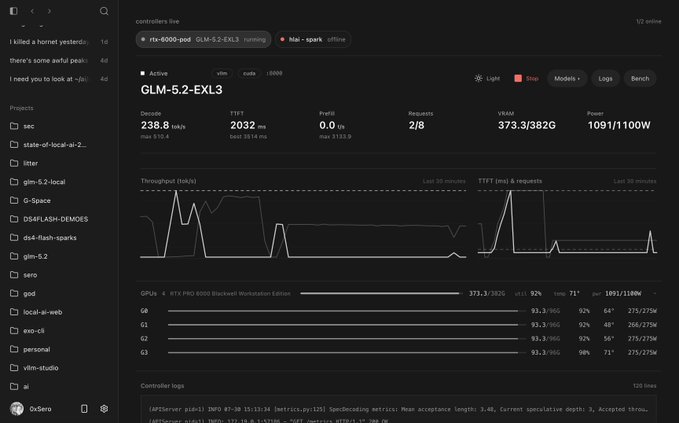Click the 0xSero profile avatar
Image resolution: width=679 pixels, height=423 pixels.
tap(17, 409)
